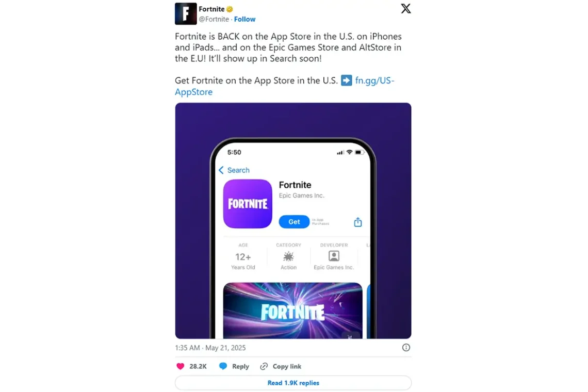
Task: Click the X logo icon
Action: pyautogui.click(x=406, y=9)
